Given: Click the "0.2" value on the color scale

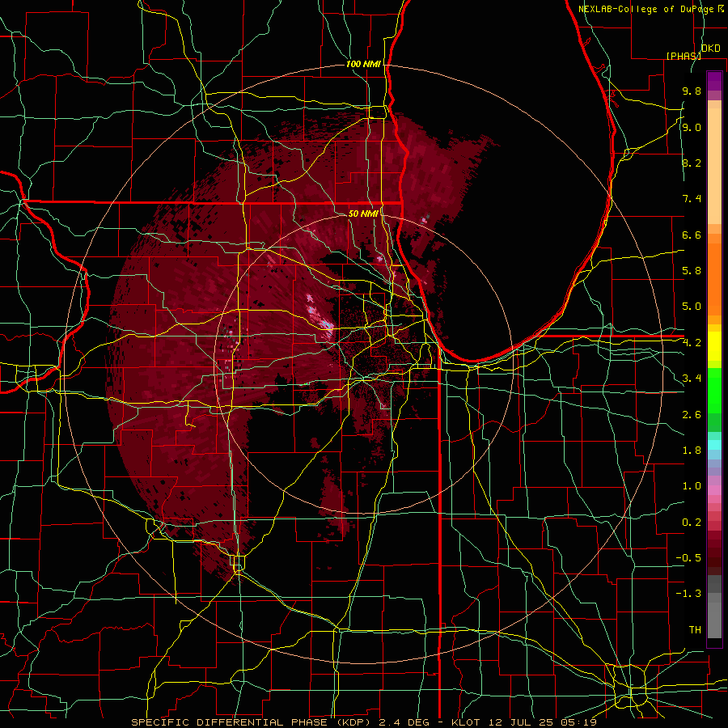Looking at the screenshot, I should [x=692, y=523].
